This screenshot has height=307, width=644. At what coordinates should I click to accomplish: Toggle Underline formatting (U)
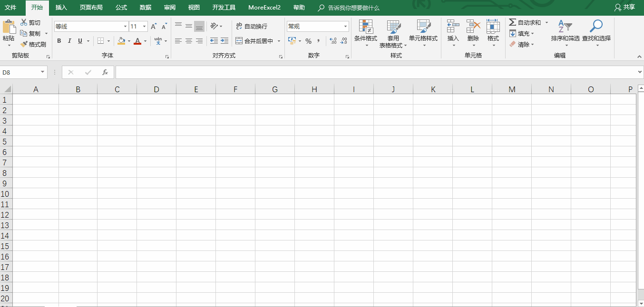coord(80,41)
